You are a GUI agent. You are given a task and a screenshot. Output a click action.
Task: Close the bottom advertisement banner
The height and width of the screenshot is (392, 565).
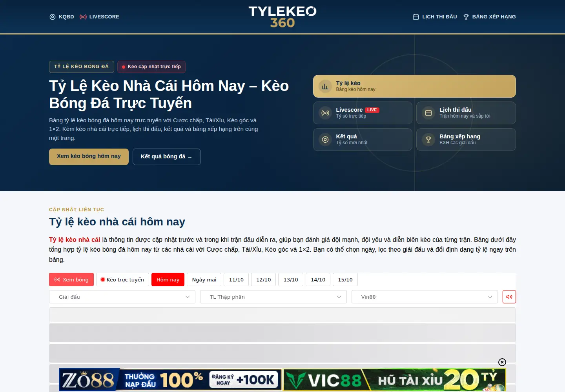tap(502, 362)
